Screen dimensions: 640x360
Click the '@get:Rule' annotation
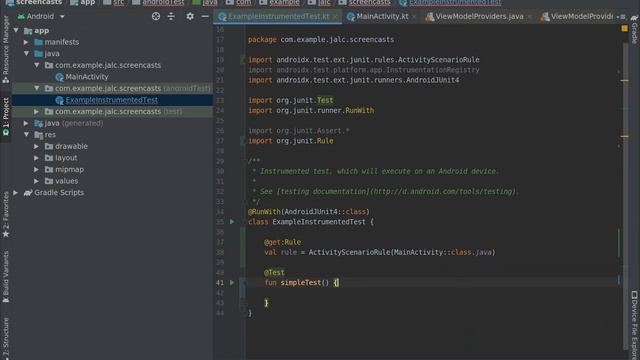click(x=282, y=242)
